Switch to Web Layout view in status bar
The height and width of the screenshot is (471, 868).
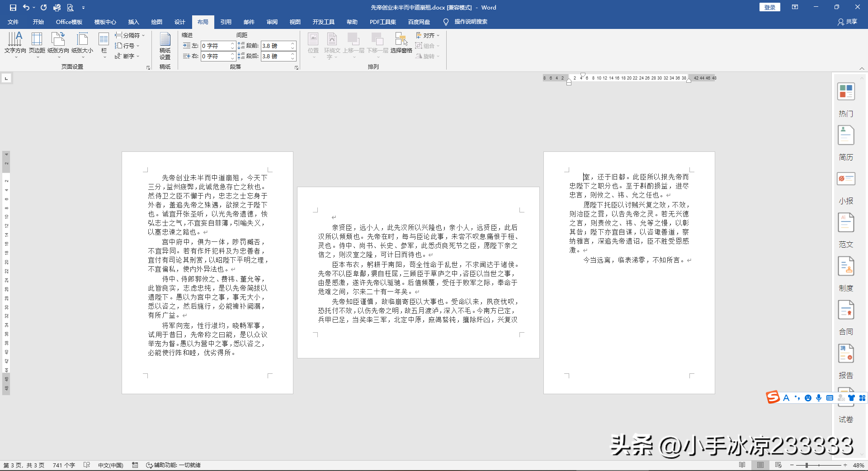tap(778, 465)
